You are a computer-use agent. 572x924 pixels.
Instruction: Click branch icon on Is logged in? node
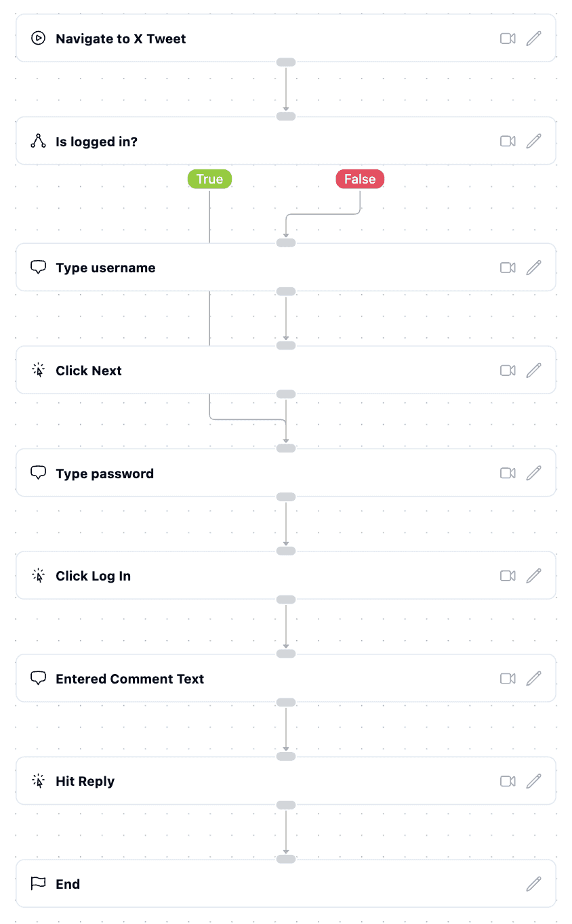(39, 141)
